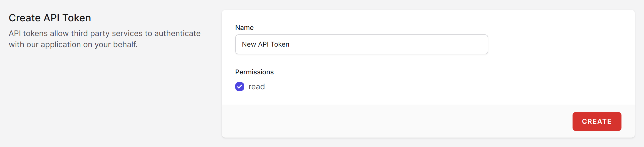Image resolution: width=644 pixels, height=147 pixels.
Task: Click the "New API Token" text in the input
Action: (x=266, y=44)
